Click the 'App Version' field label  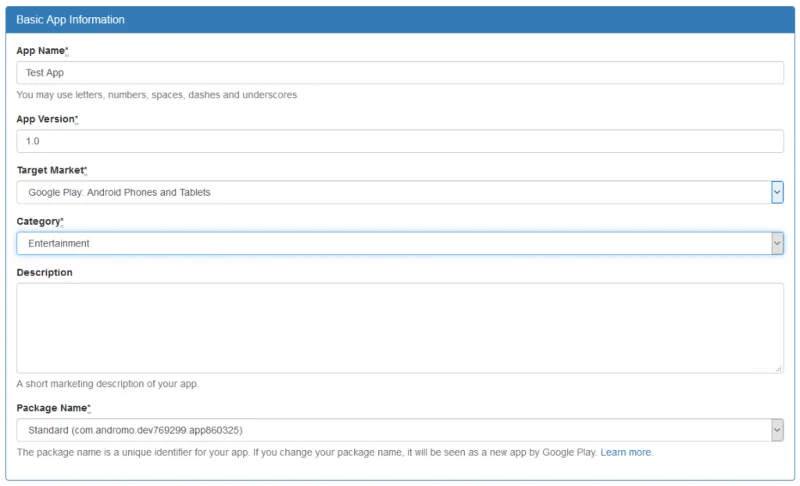pyautogui.click(x=47, y=119)
